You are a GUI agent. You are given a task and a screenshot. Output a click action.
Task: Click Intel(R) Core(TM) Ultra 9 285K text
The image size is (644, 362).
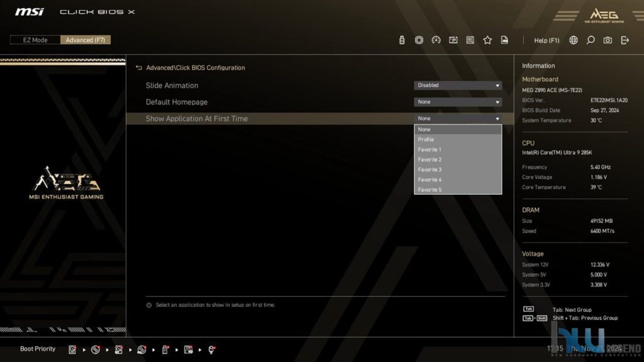point(557,152)
